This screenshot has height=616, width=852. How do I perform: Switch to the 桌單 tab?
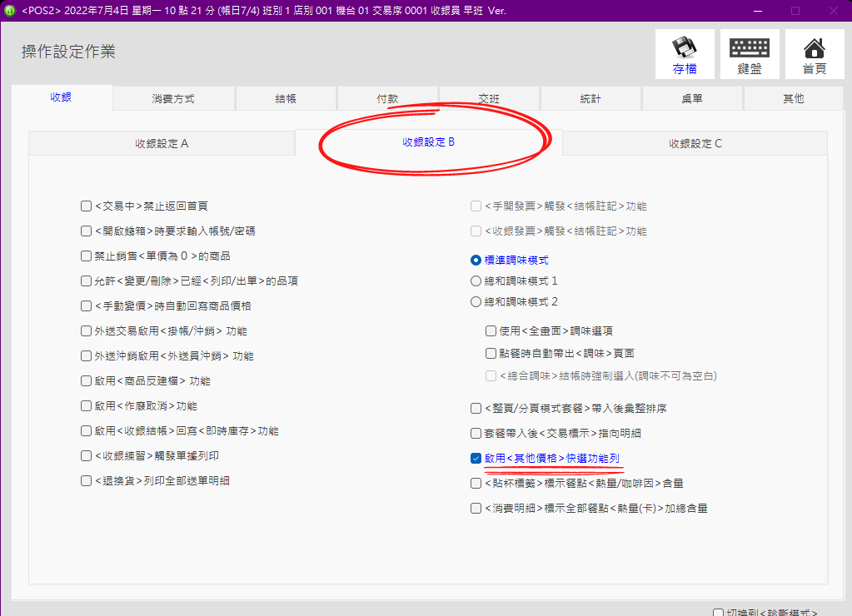692,99
